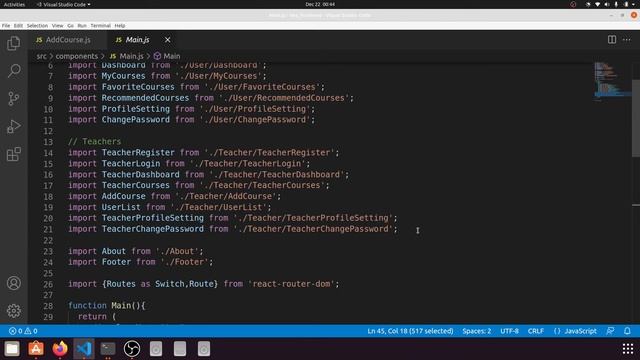Click 'UserList' import on line 19

[121, 207]
